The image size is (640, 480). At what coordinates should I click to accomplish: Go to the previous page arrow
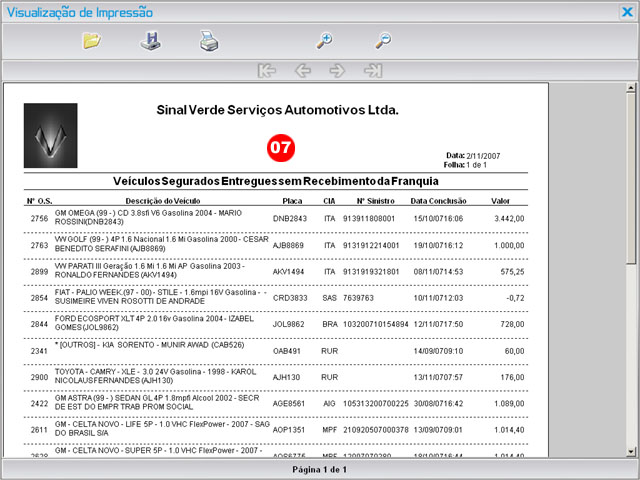302,71
